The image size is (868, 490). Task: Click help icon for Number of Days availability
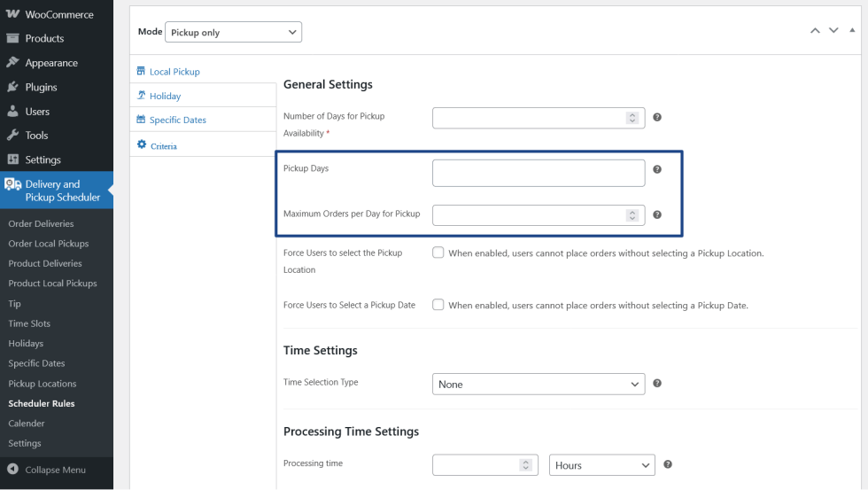[657, 117]
